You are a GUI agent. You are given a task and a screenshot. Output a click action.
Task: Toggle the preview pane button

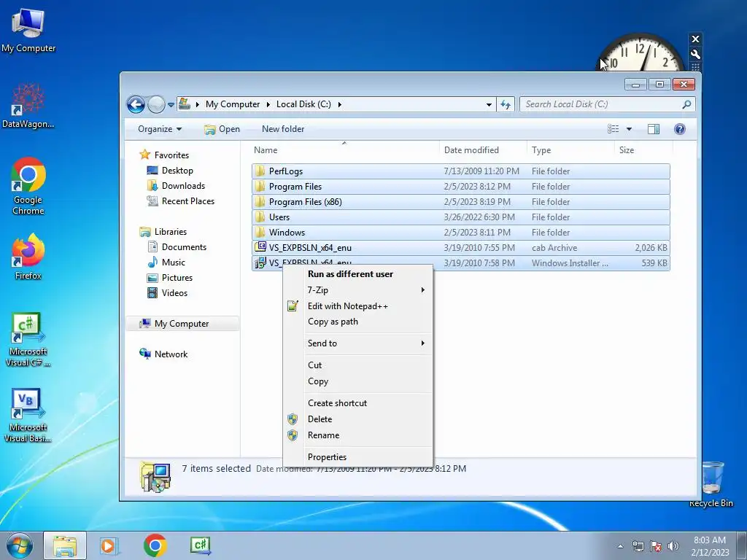point(654,129)
